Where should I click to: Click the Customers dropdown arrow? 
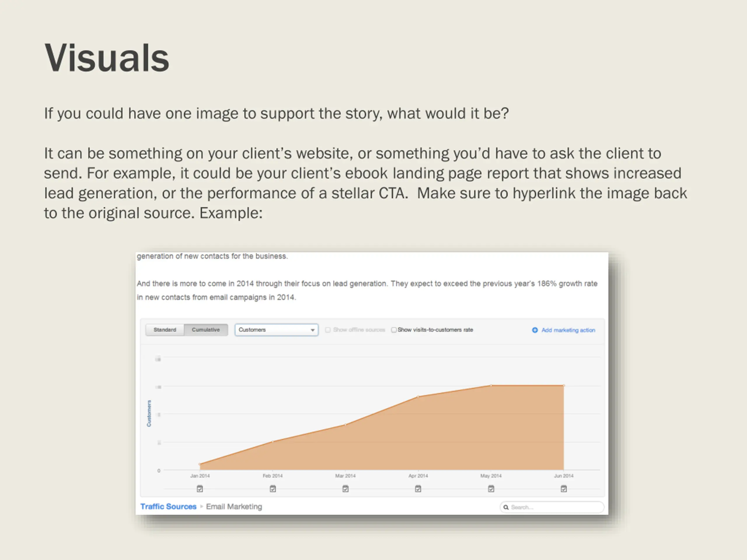coord(313,330)
